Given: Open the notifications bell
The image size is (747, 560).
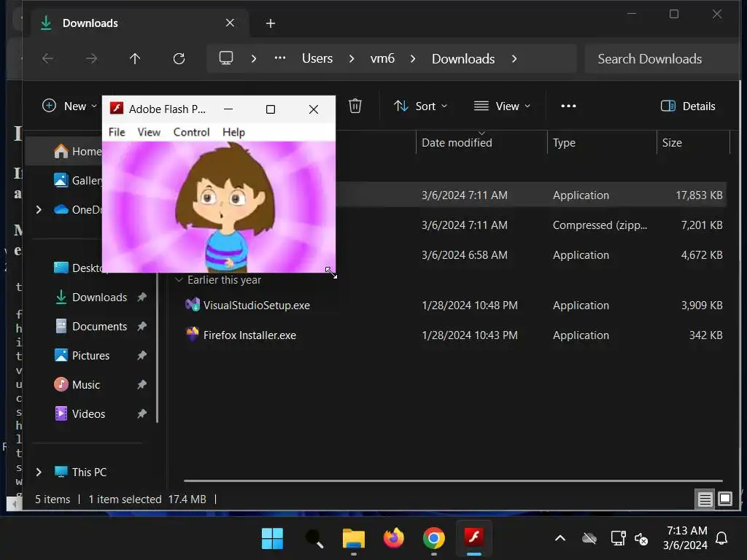Looking at the screenshot, I should click(721, 539).
